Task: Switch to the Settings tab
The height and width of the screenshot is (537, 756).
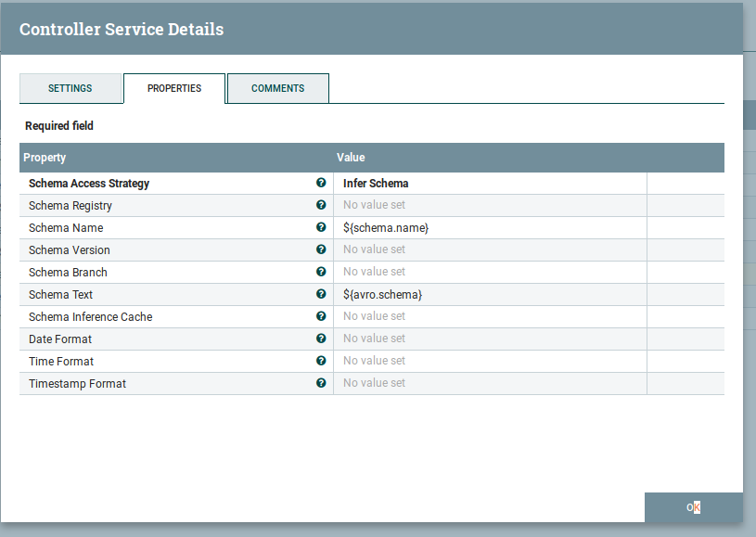Action: (70, 89)
